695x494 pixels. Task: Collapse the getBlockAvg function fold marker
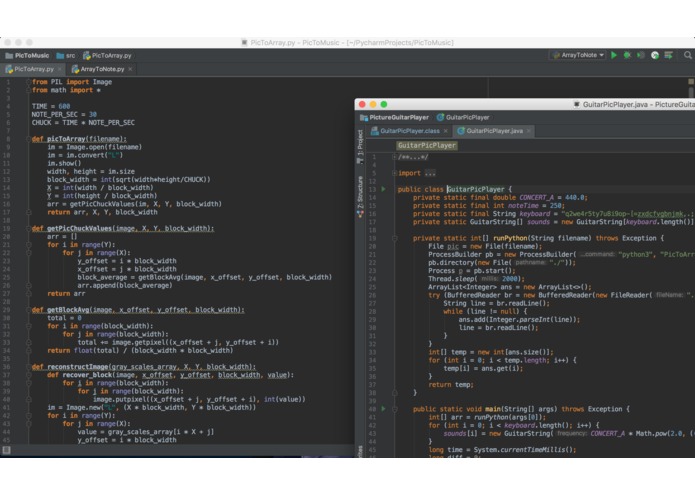coord(28,310)
